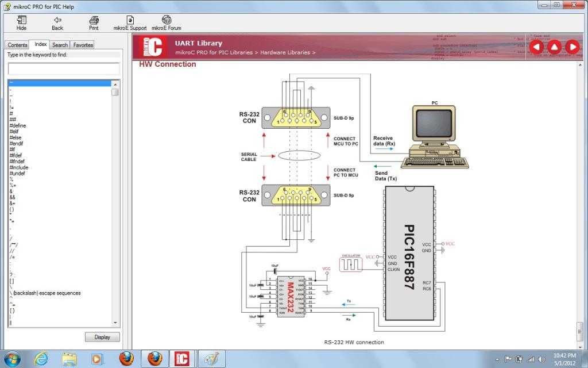This screenshot has height=368, width=588.
Task: Switch to the second Firefox taskbar window
Action: pyautogui.click(x=155, y=359)
